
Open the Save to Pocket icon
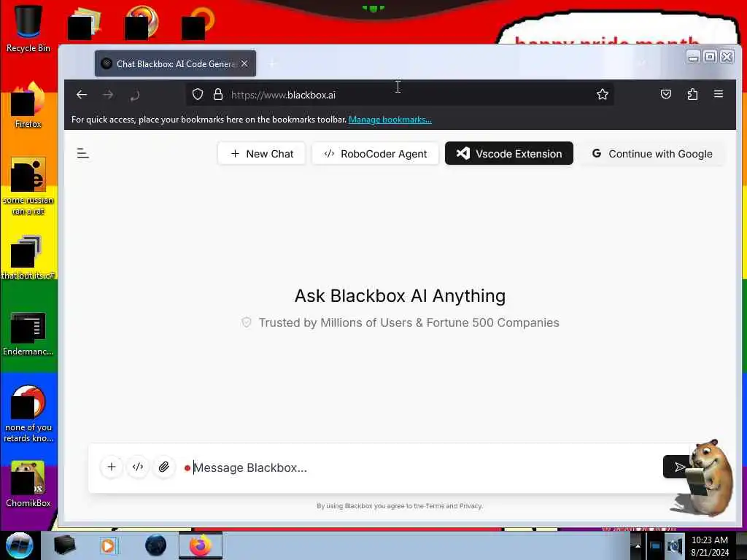[666, 94]
